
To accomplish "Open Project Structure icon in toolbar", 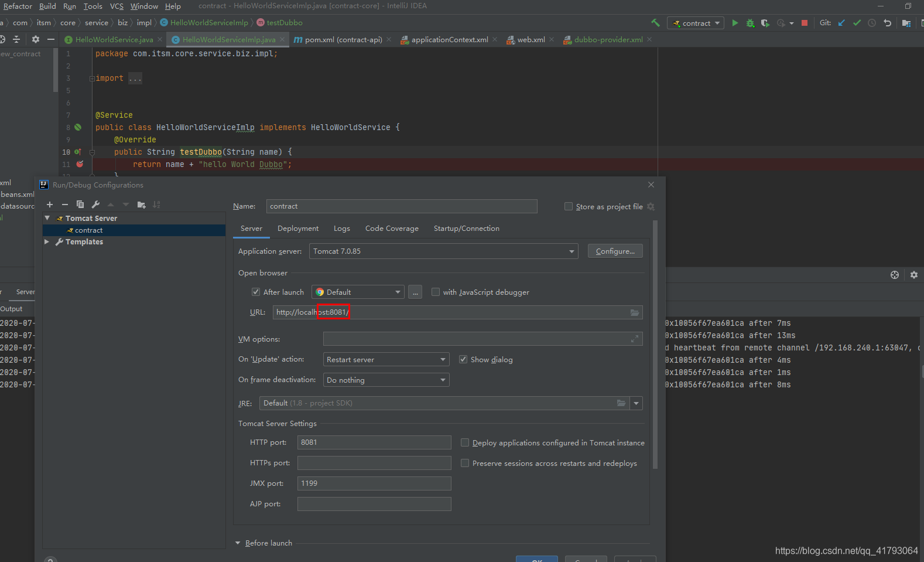I will 906,23.
